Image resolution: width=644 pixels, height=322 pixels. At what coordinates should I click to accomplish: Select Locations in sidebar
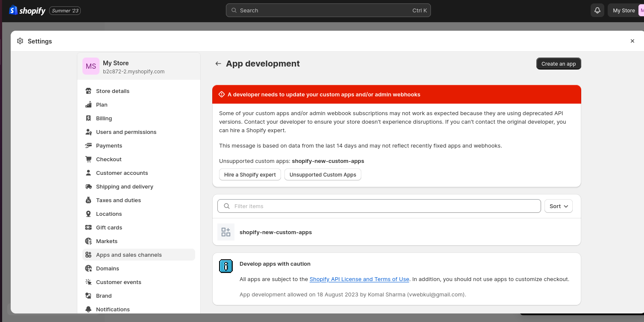(x=139, y=214)
